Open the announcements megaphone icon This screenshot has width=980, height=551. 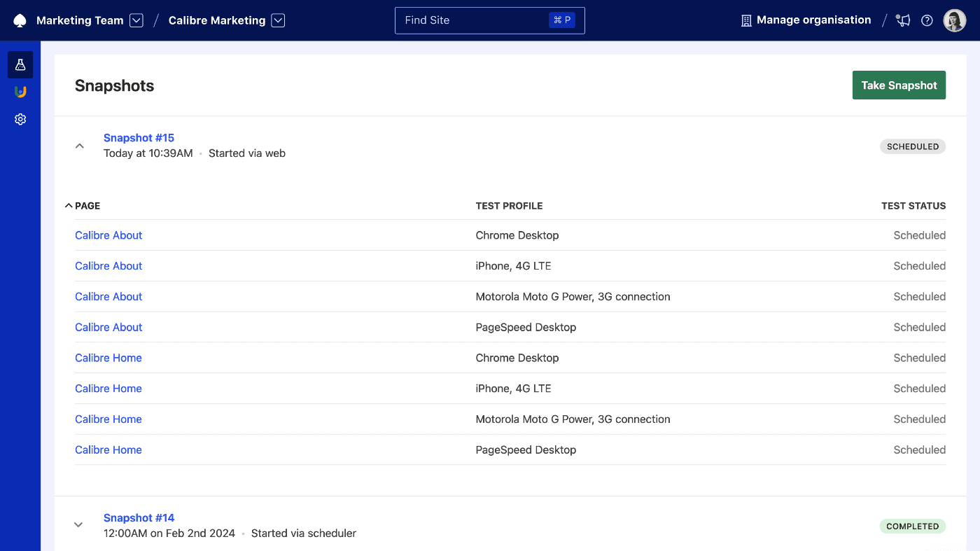[902, 20]
